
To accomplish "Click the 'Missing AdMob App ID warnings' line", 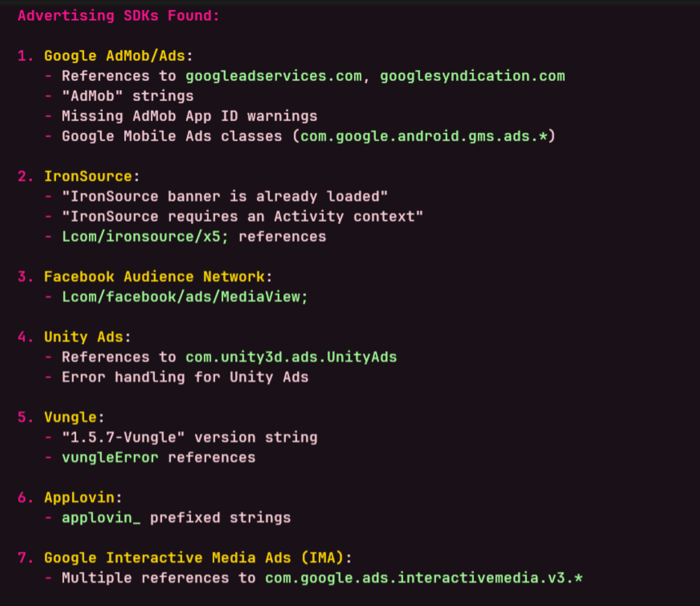I will [x=189, y=116].
